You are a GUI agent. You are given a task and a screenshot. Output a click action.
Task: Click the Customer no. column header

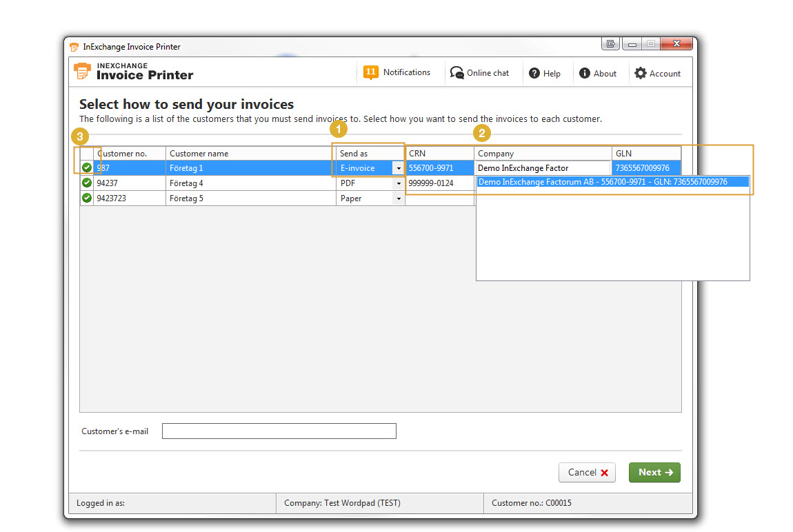pos(130,154)
